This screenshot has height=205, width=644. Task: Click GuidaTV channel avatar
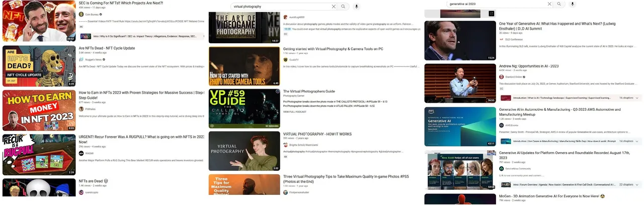(285, 59)
